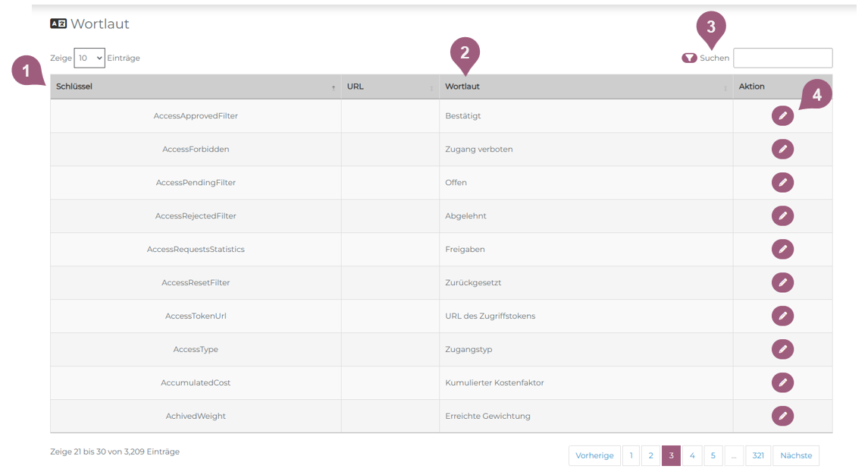Edit the AccessTokenUrl wording
The image size is (868, 475).
click(782, 316)
